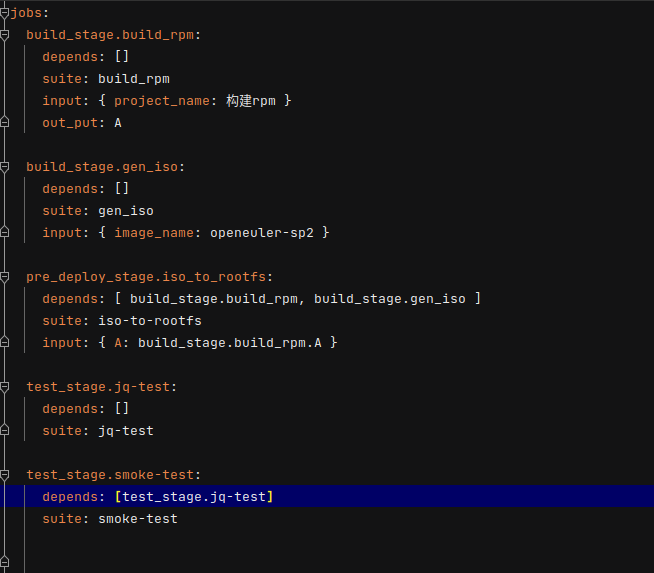The image size is (654, 573).
Task: Click fold end marker beside image_name line
Action: click(x=5, y=232)
